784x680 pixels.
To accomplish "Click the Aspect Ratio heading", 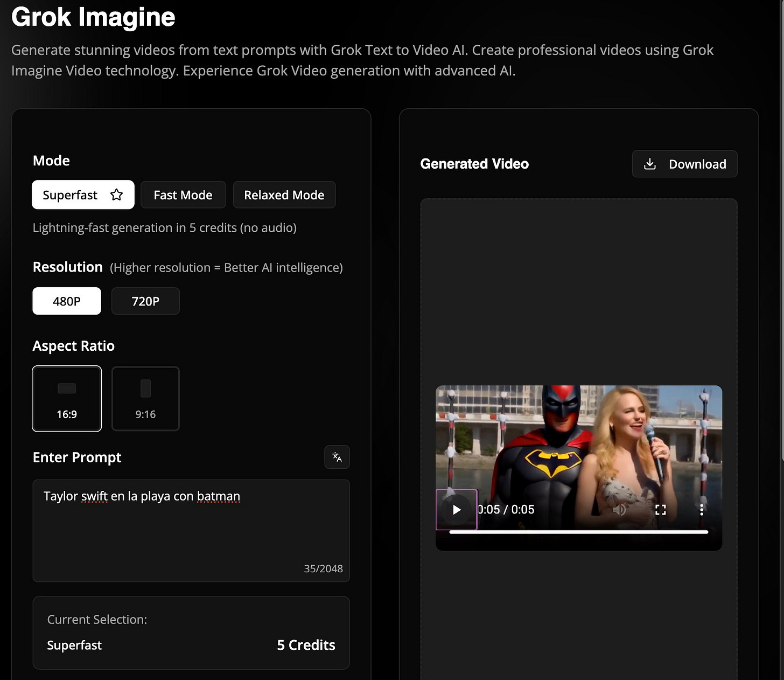I will click(x=73, y=346).
